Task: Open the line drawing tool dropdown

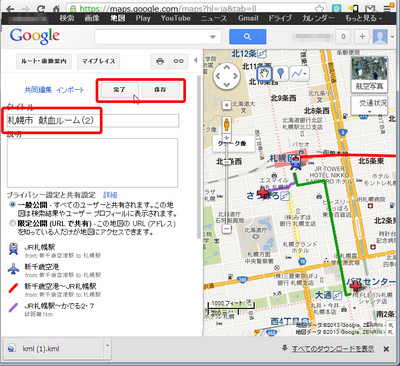Action: [x=299, y=73]
